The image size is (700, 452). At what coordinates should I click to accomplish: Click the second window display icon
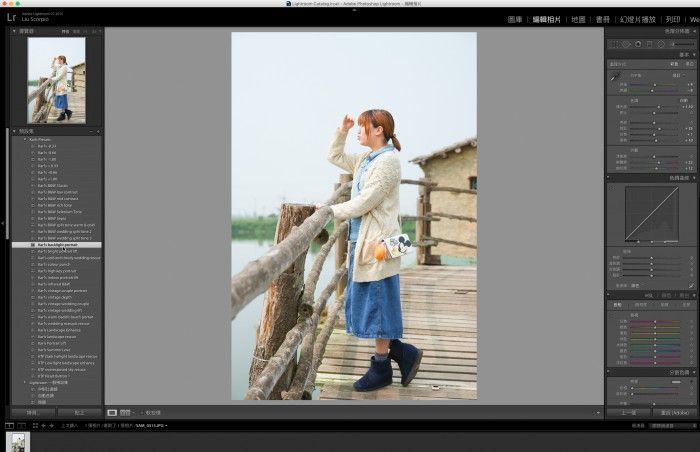point(21,426)
